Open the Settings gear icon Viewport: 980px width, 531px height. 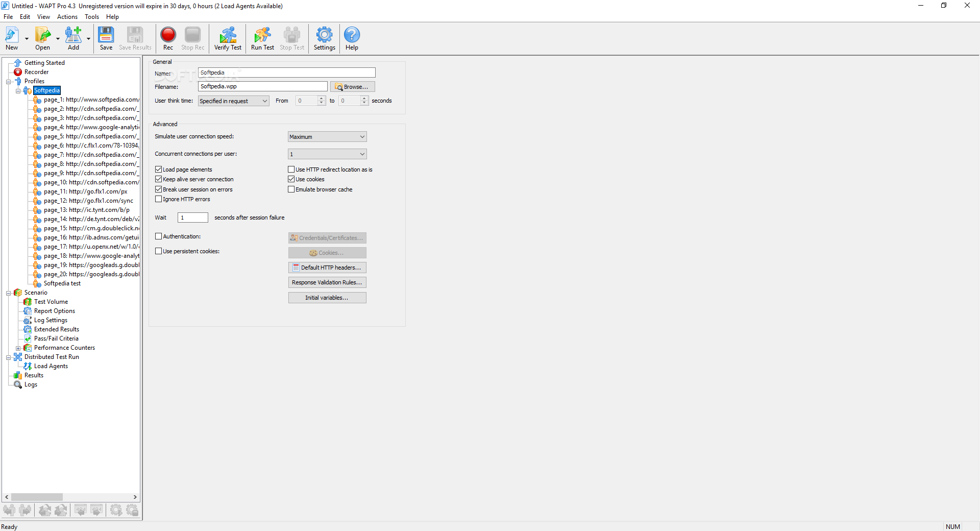[x=324, y=38]
